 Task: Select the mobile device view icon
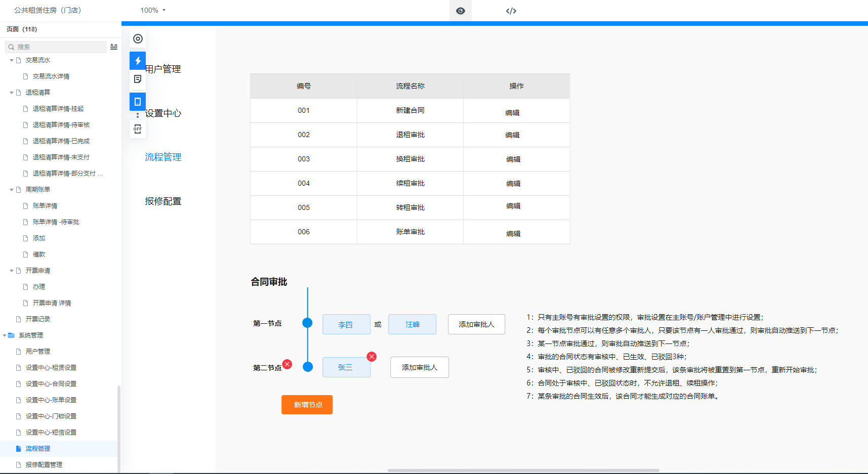[138, 102]
